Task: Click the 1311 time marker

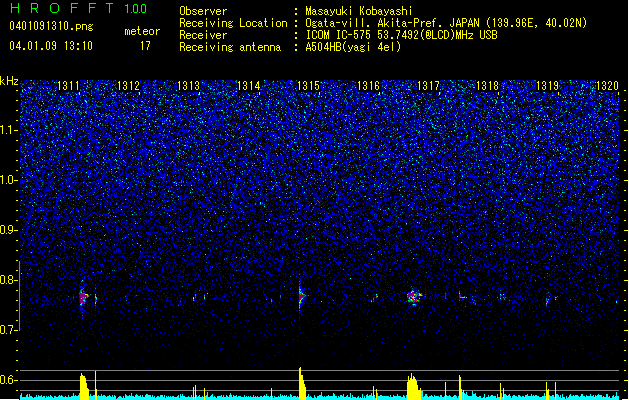Action: [68, 86]
